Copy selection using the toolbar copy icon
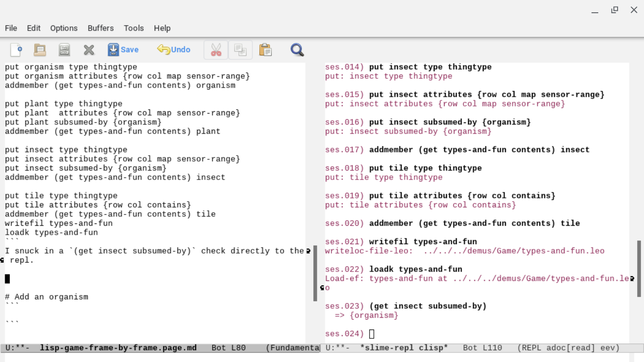This screenshot has width=644, height=362. coord(240,49)
